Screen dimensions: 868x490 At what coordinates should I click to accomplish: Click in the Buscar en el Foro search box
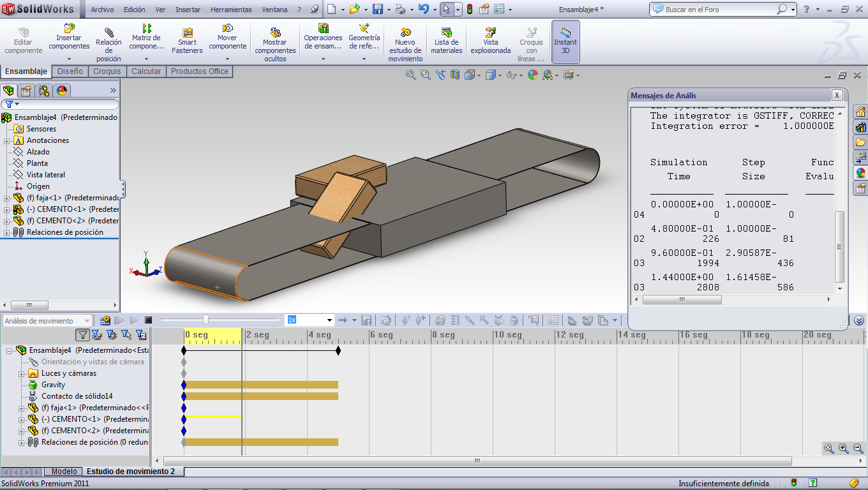coord(720,10)
